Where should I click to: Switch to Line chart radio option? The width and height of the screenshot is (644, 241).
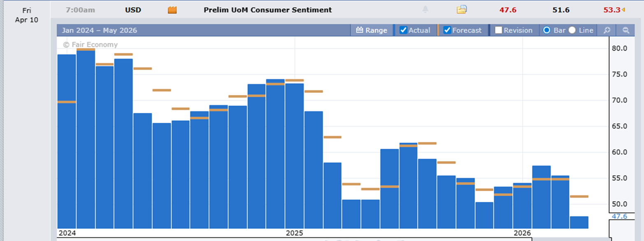pos(572,30)
